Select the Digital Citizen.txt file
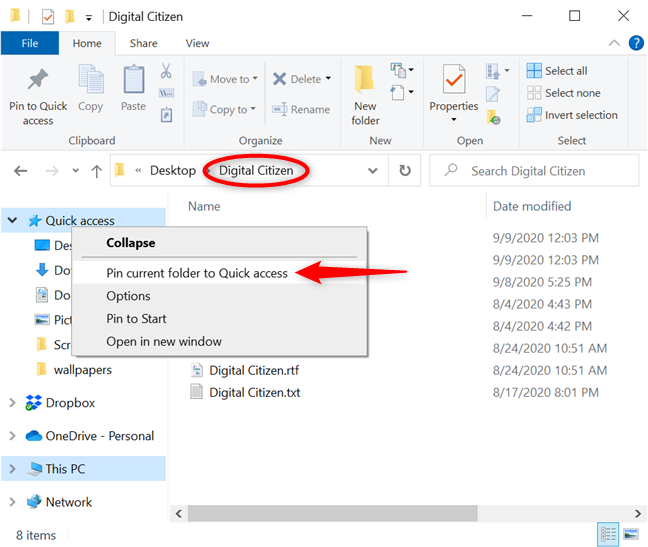648x547 pixels. [x=255, y=392]
